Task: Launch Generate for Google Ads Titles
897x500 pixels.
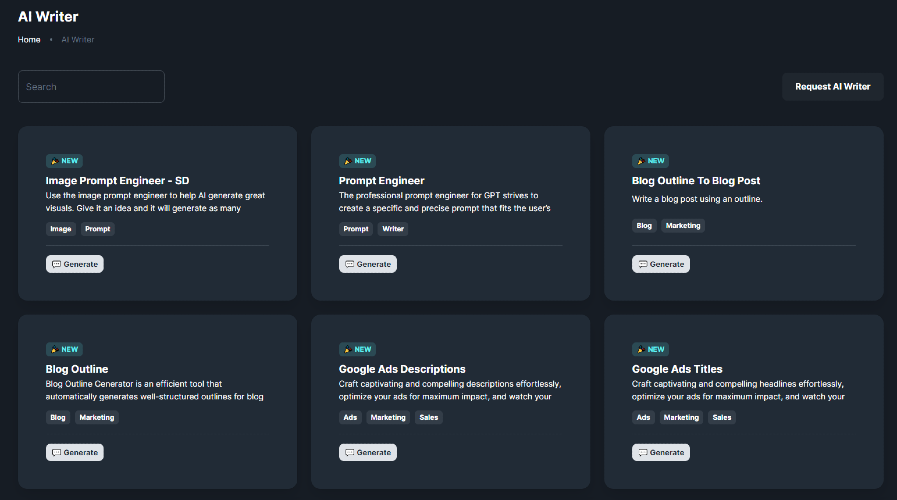Action: pyautogui.click(x=661, y=452)
